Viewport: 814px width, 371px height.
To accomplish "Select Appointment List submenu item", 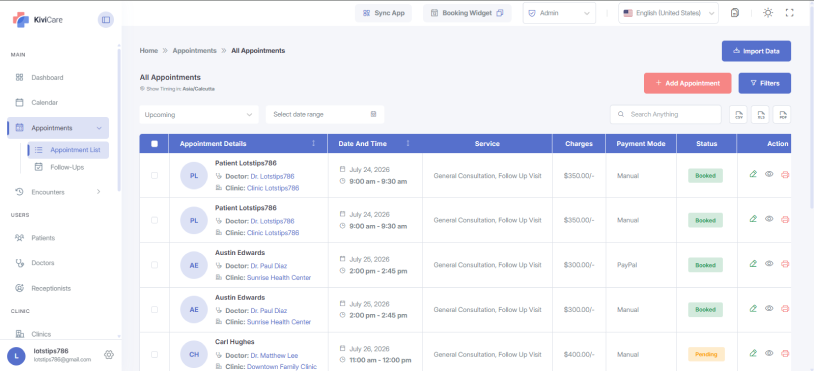I will click(x=68, y=150).
